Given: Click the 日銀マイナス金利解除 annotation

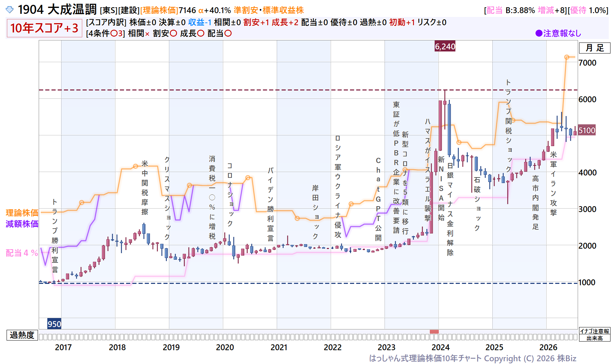Looking at the screenshot, I should coord(450,209).
